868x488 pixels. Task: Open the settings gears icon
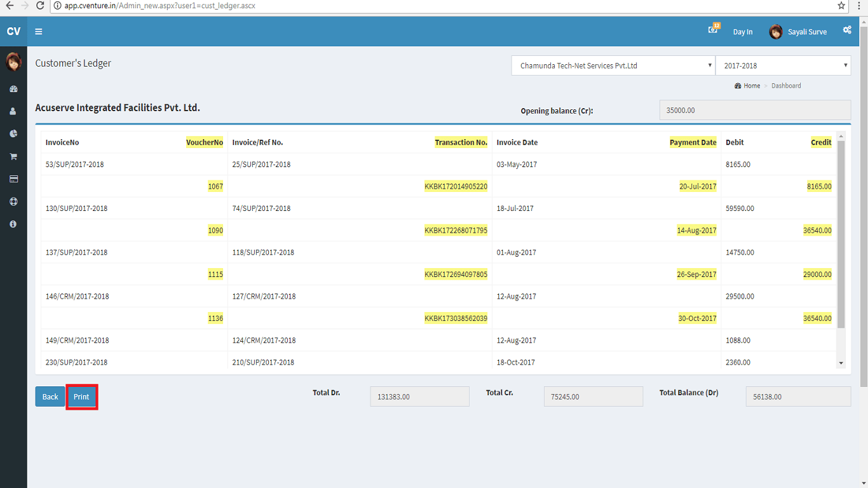(x=847, y=30)
